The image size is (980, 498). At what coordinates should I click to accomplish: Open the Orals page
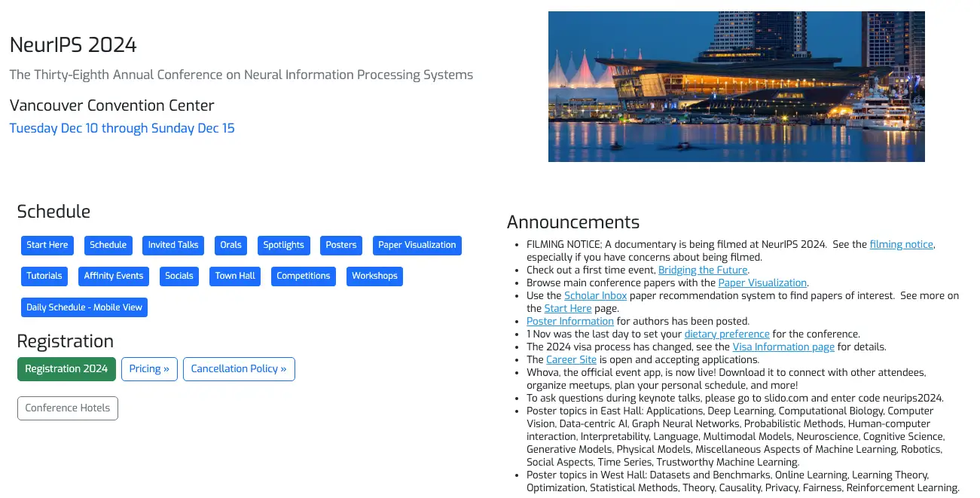pyautogui.click(x=231, y=245)
